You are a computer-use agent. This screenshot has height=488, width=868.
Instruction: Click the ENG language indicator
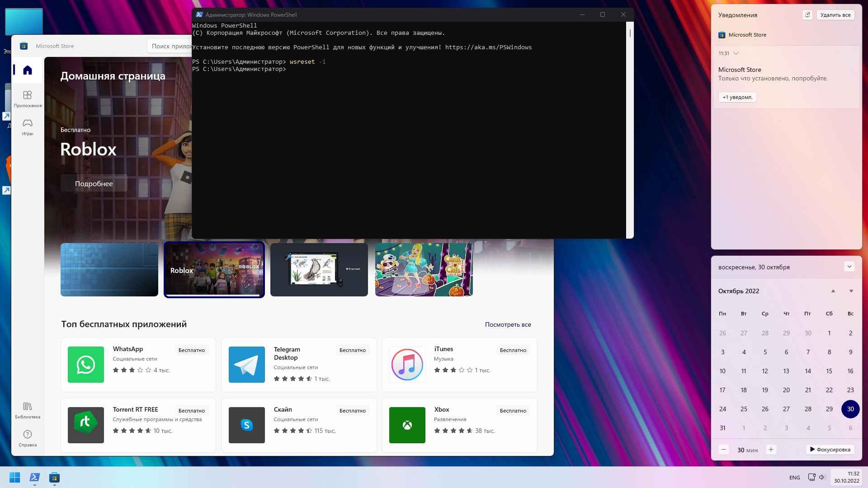click(794, 478)
